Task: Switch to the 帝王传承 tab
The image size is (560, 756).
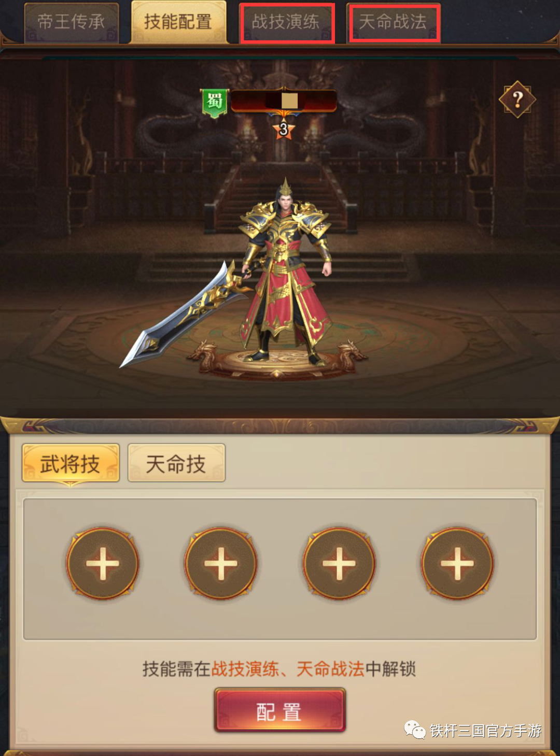Action: [x=72, y=22]
